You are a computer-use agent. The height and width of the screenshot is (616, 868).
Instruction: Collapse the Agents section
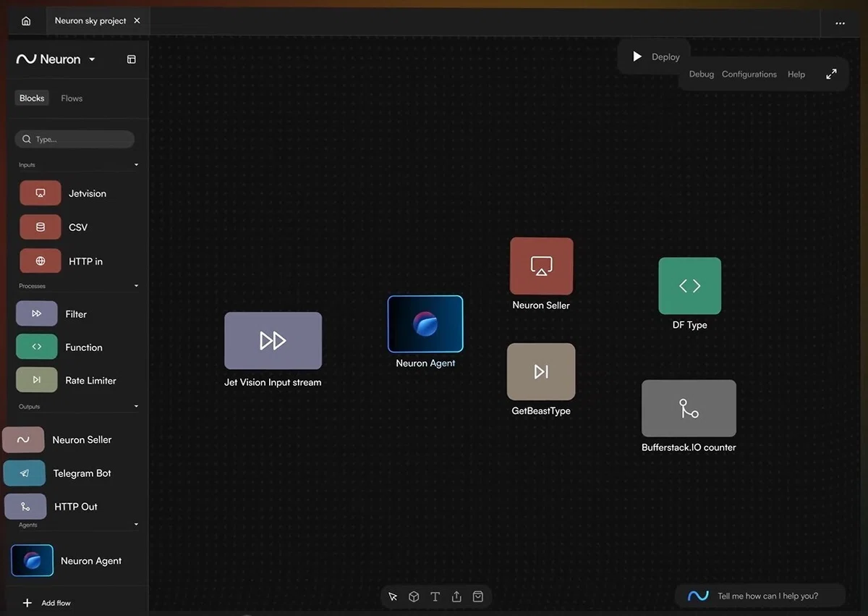(x=136, y=525)
